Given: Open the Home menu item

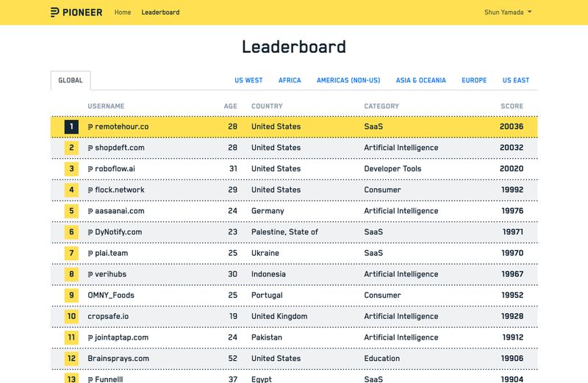Looking at the screenshot, I should (x=123, y=12).
